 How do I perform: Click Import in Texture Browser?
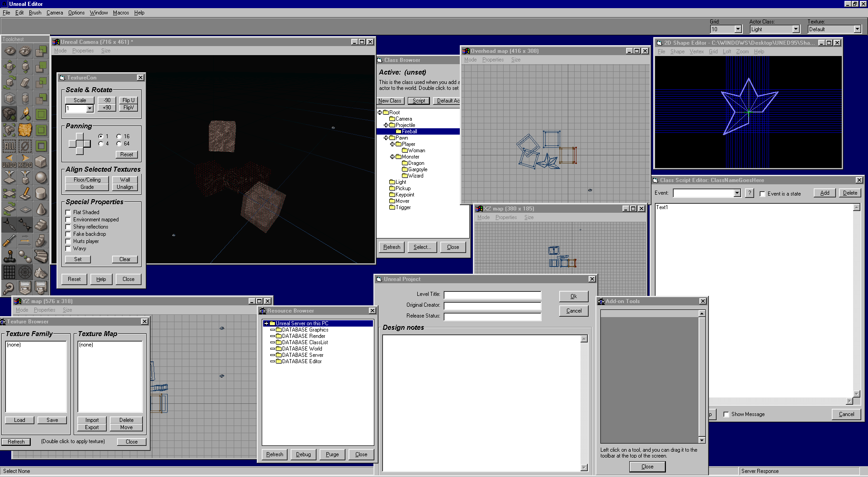(x=92, y=420)
